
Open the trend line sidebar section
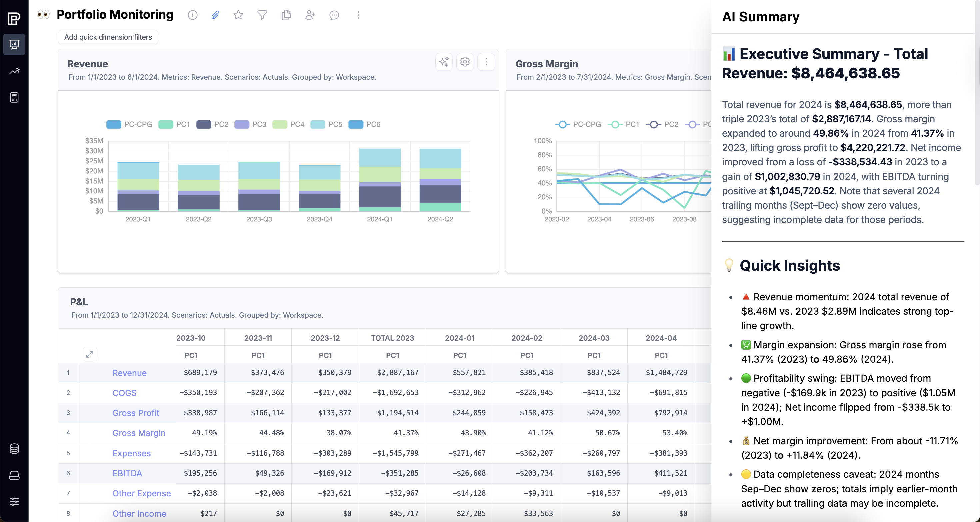[x=14, y=71]
